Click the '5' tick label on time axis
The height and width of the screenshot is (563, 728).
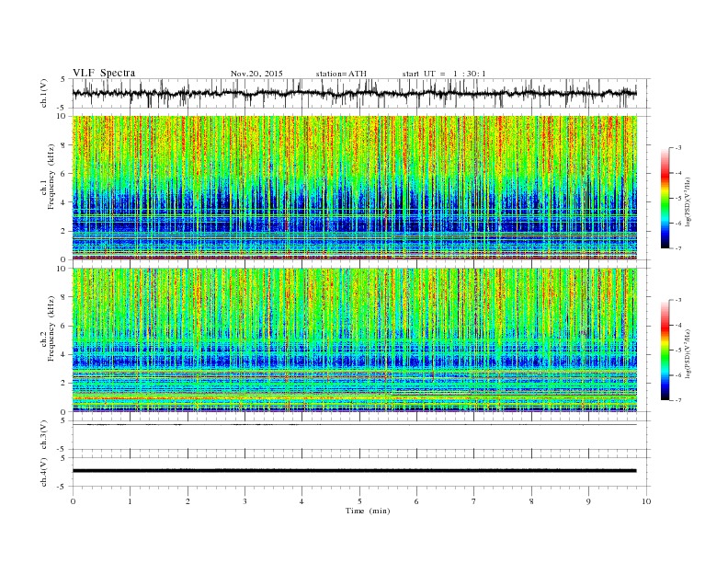(x=359, y=501)
